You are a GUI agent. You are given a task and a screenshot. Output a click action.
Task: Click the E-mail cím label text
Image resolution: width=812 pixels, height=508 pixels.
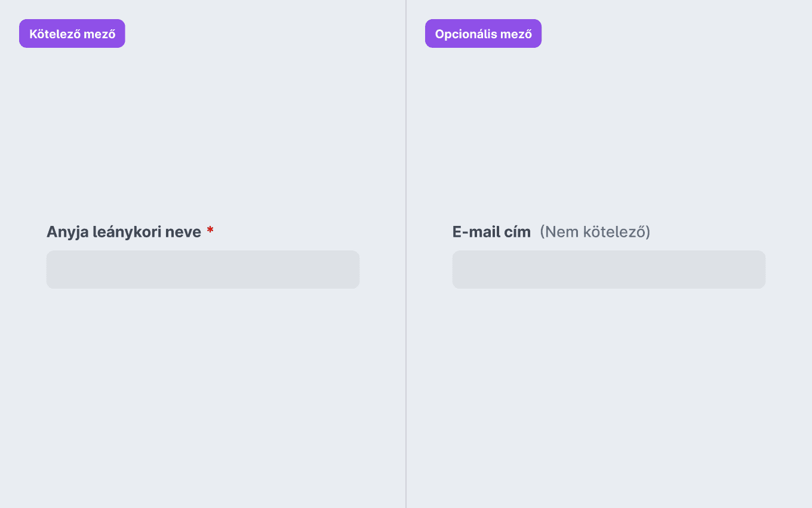pos(491,232)
